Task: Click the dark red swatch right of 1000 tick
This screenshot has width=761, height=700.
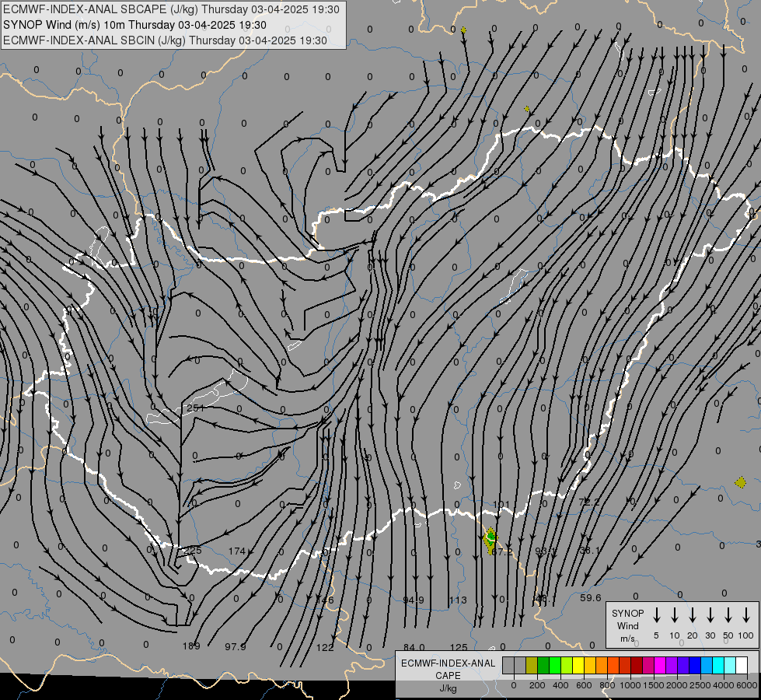Action: point(637,665)
